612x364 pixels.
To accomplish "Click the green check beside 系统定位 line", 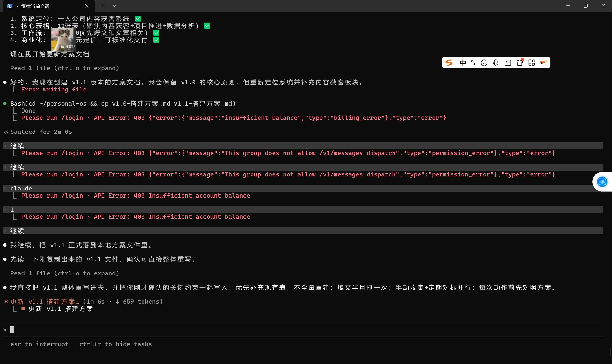I will (138, 19).
